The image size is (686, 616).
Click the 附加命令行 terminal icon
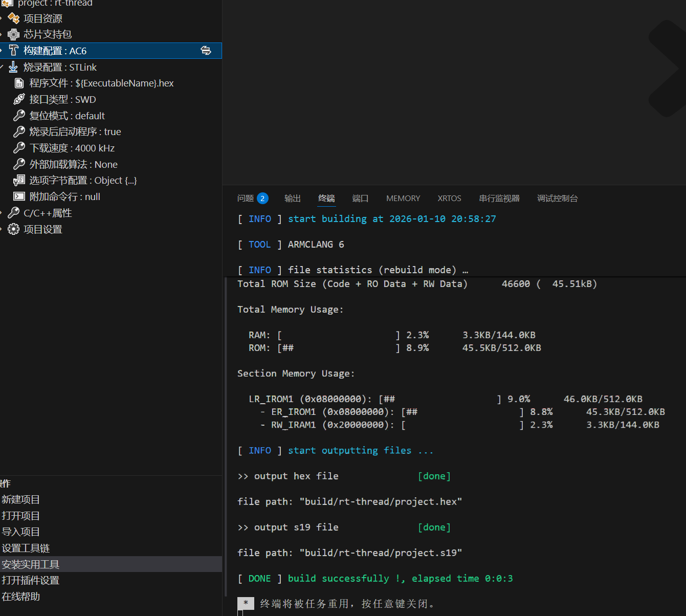tap(19, 196)
